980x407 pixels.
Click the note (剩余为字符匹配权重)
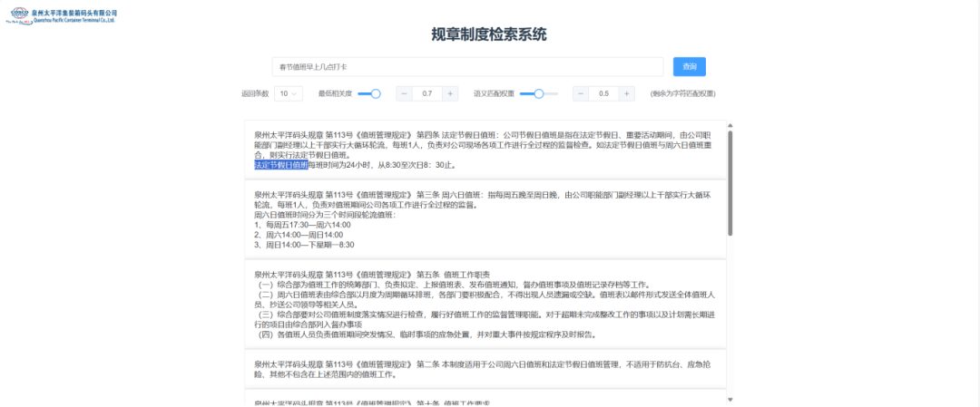682,93
